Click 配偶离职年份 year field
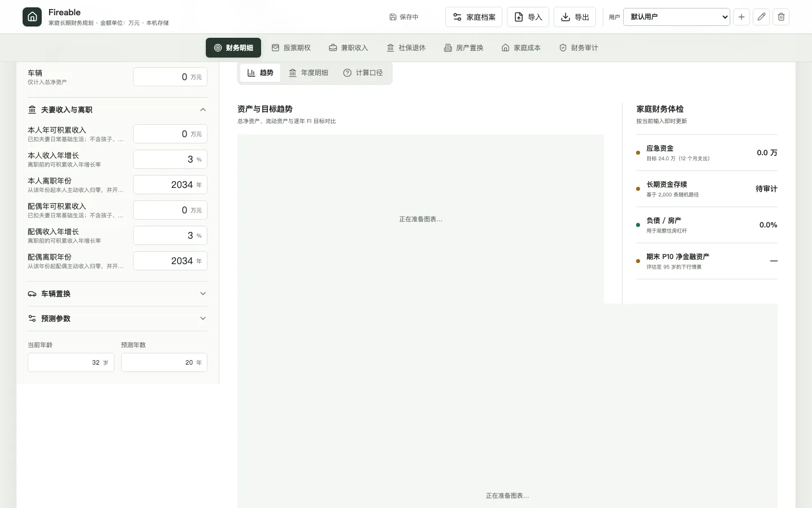Viewport: 812px width, 508px height. tap(170, 261)
